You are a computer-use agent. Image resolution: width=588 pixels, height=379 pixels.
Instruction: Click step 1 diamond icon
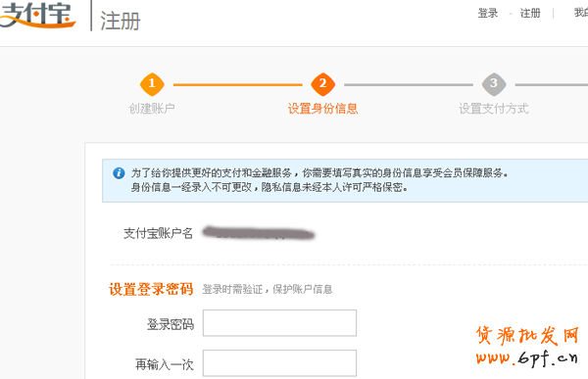[152, 84]
